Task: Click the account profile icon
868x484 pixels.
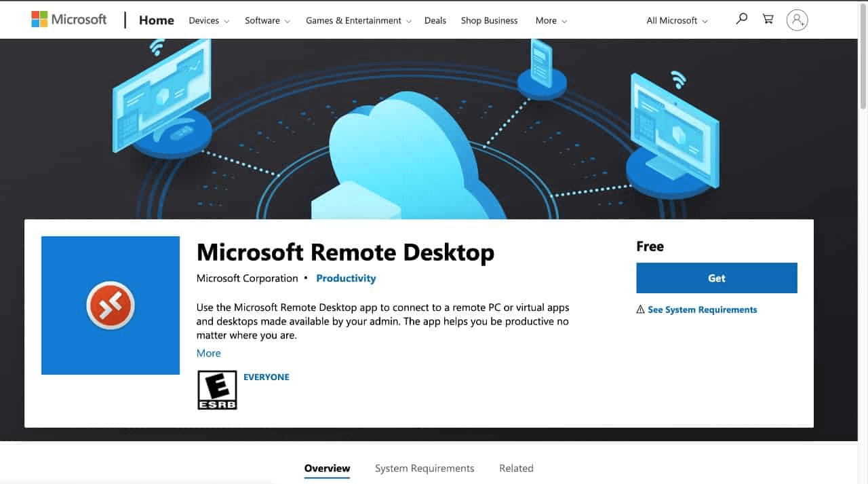Action: 797,20
